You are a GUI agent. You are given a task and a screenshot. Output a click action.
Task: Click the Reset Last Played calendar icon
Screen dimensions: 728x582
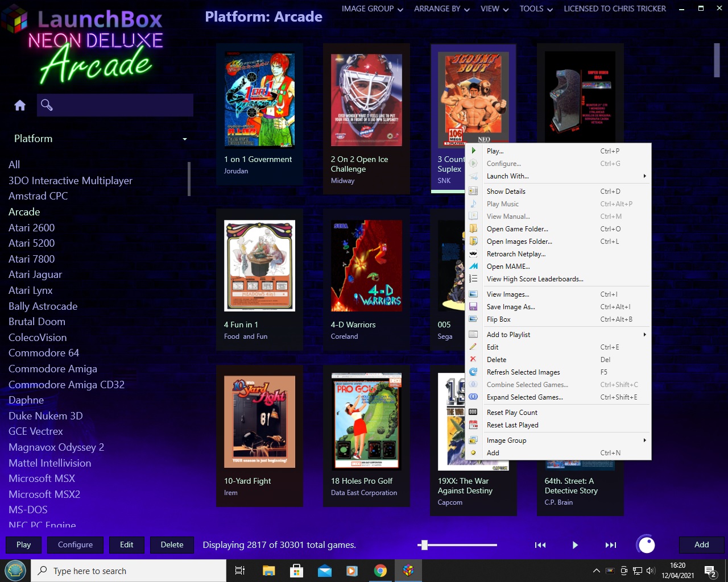473,425
